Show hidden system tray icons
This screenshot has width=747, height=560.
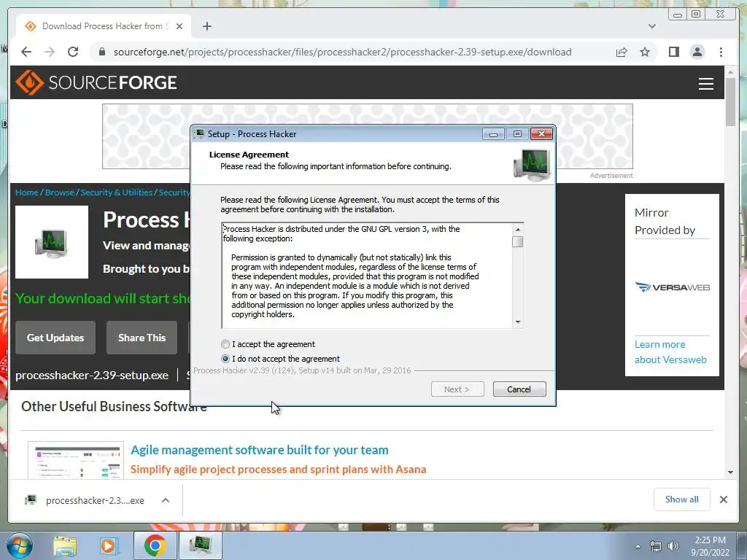coord(638,546)
